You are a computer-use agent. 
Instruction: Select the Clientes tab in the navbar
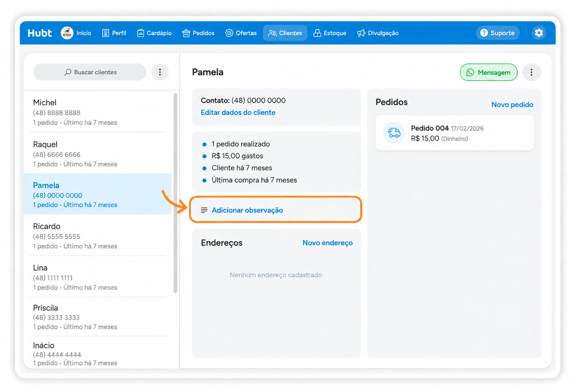click(285, 33)
